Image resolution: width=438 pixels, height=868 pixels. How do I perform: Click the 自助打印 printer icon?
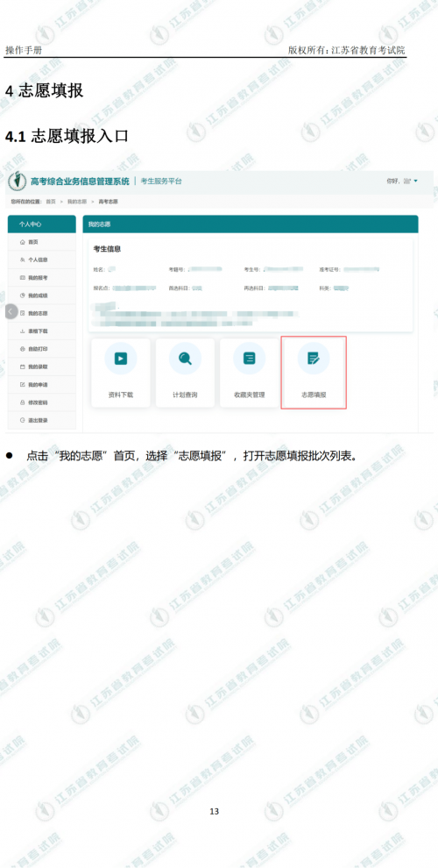coord(22,349)
